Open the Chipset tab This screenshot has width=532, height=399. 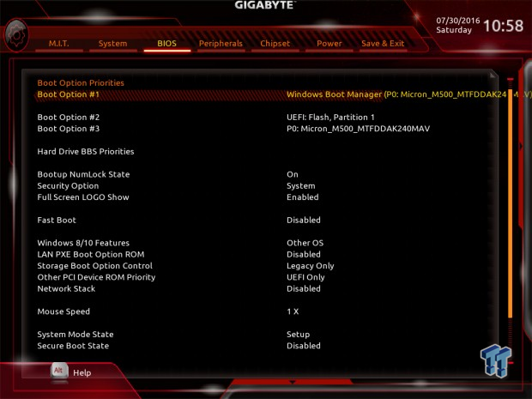275,44
